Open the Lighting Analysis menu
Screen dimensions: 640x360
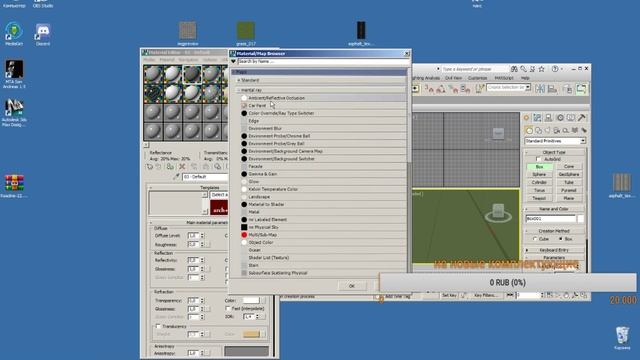point(426,78)
